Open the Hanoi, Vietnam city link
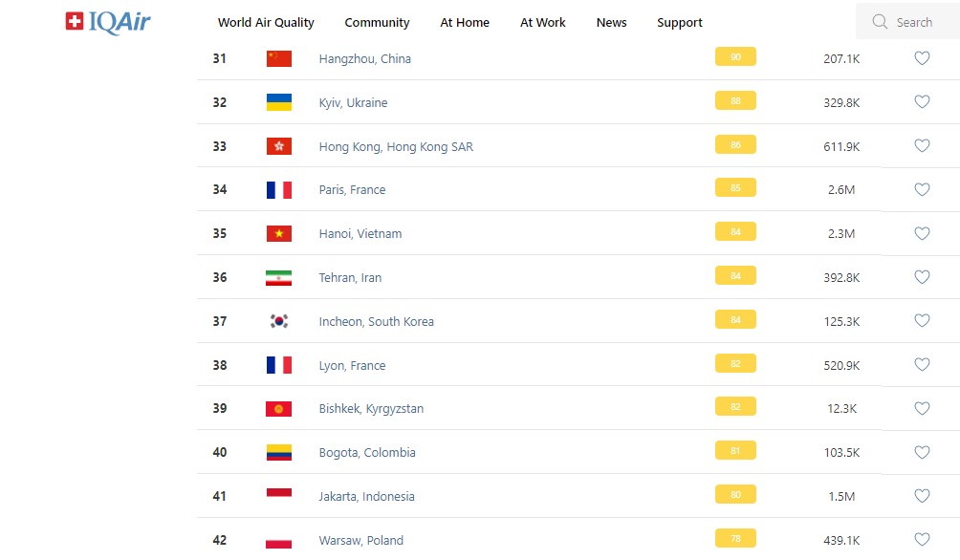 coord(360,233)
